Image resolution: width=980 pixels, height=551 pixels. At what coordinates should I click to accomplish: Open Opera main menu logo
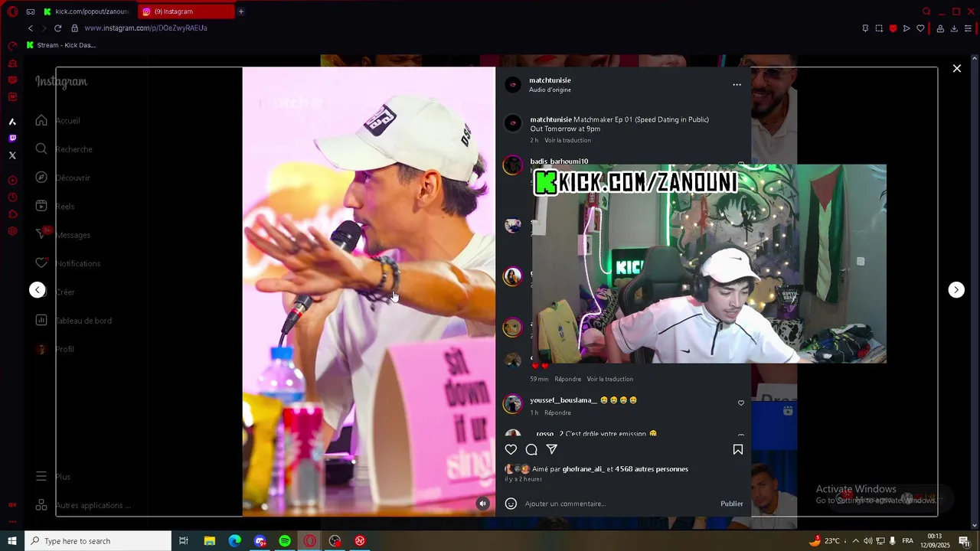click(x=12, y=11)
